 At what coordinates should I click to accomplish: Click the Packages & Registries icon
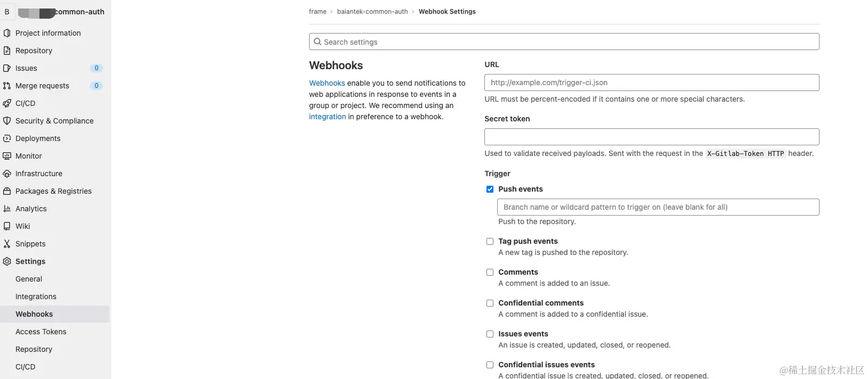[7, 191]
